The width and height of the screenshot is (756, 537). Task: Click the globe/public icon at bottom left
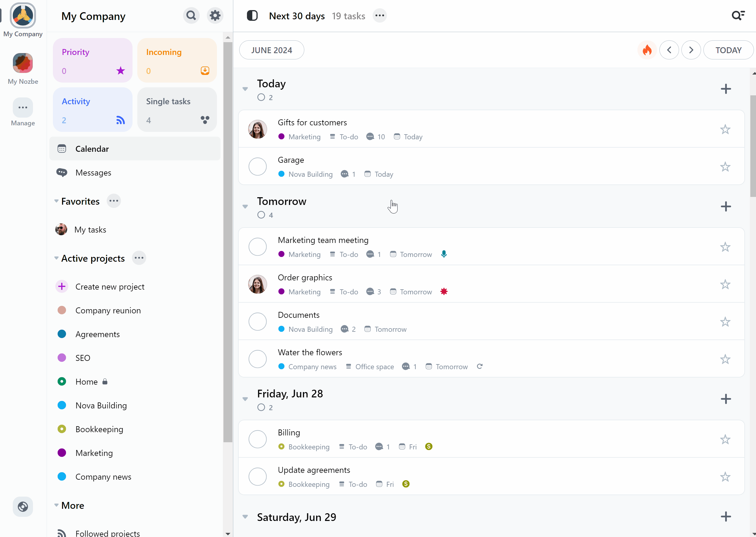(x=23, y=506)
